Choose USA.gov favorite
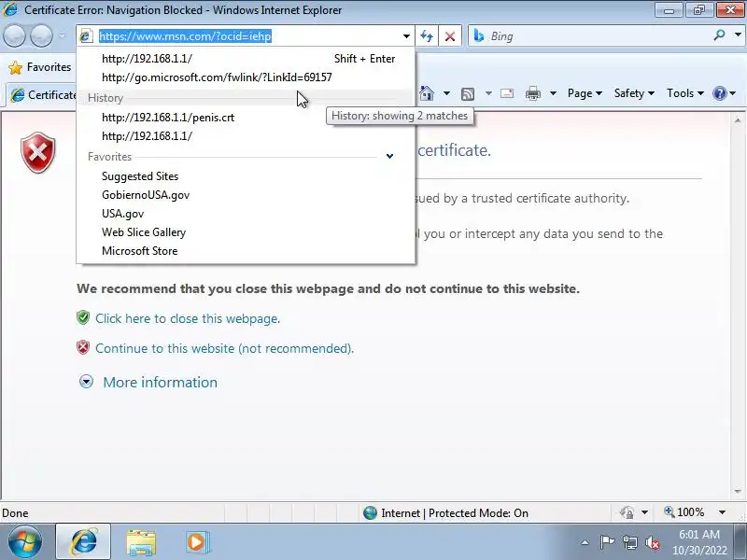Viewport: 747px width, 560px height. click(246, 214)
